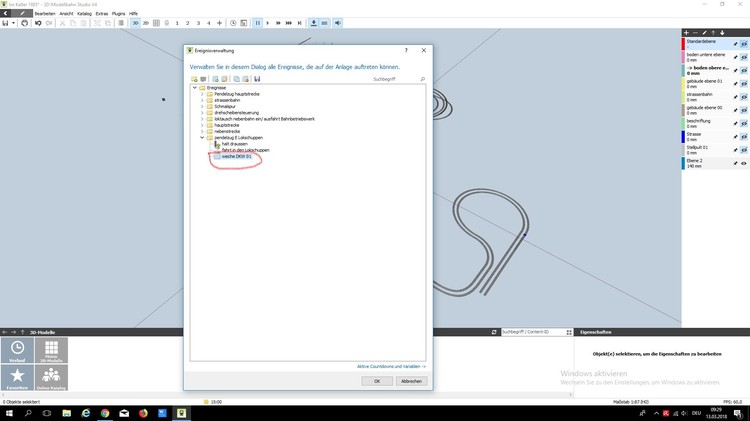The height and width of the screenshot is (421, 750).
Task: Open the Favoriten catalog tile
Action: (x=17, y=378)
